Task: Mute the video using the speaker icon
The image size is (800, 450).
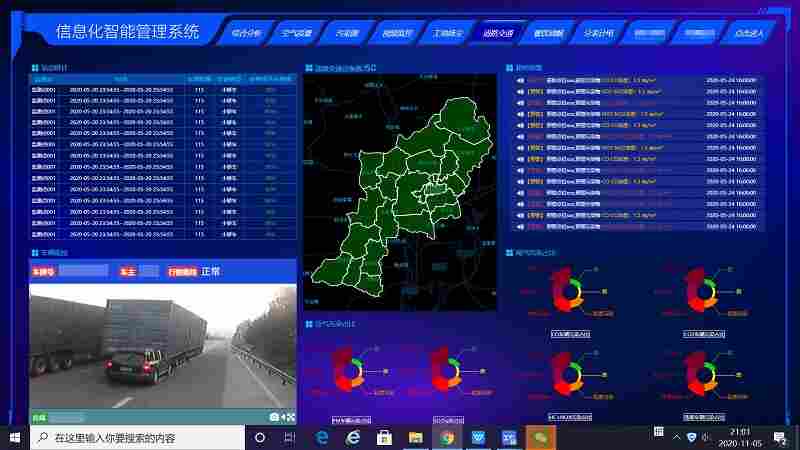Action: tap(283, 417)
